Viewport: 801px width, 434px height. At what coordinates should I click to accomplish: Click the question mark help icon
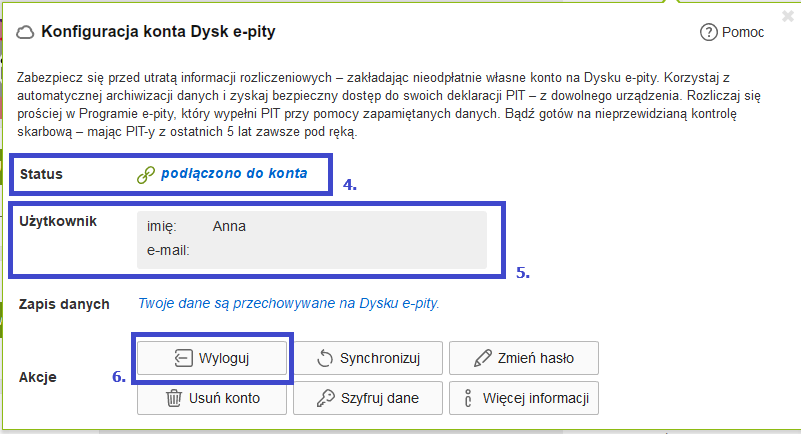[x=708, y=33]
